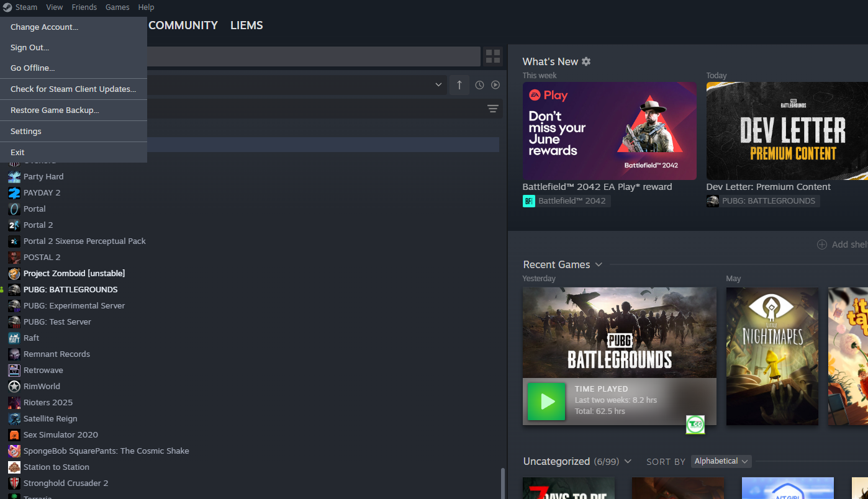Open the COMMUNITY navigation tab

183,25
